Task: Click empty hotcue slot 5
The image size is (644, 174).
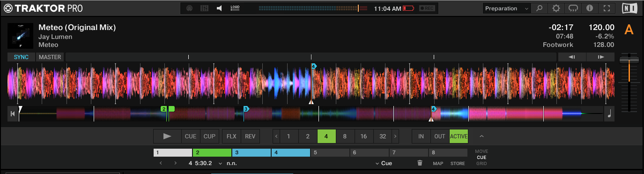Action: (330, 152)
